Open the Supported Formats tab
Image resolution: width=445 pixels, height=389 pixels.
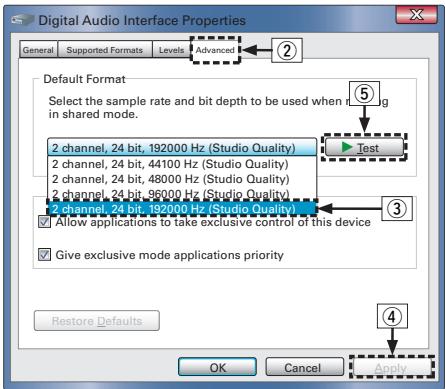pos(105,50)
